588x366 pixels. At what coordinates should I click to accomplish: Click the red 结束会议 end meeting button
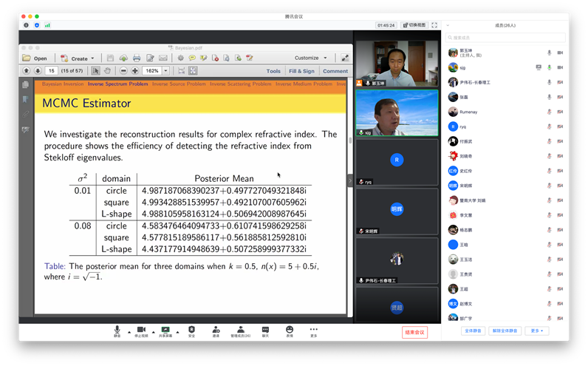(414, 332)
